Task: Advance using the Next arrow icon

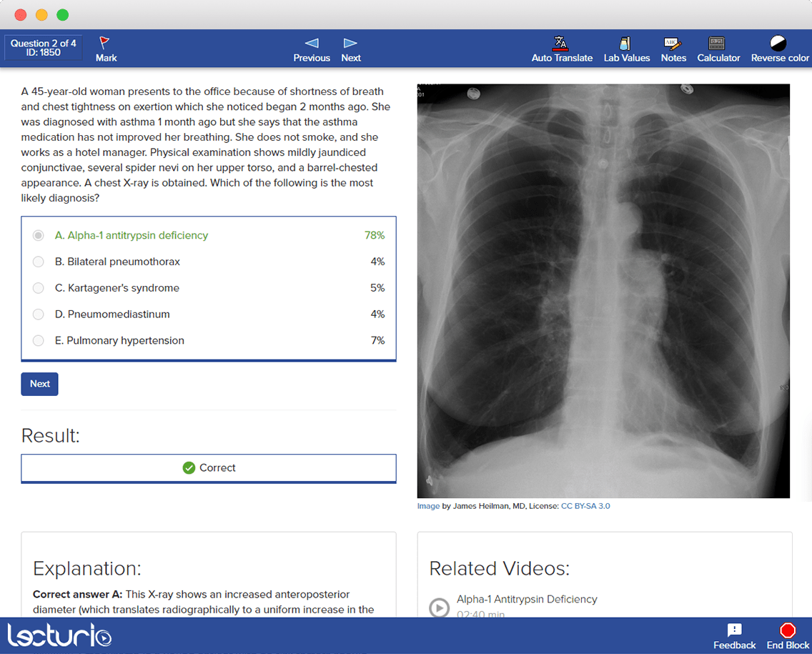Action: click(350, 49)
